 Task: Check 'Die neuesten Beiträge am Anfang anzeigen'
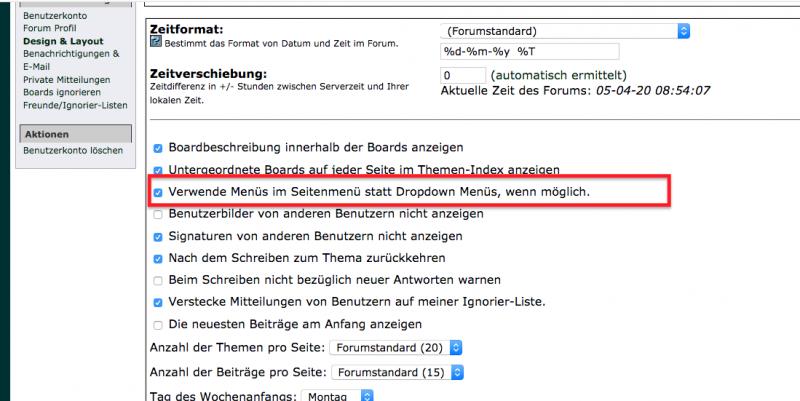[x=158, y=325]
